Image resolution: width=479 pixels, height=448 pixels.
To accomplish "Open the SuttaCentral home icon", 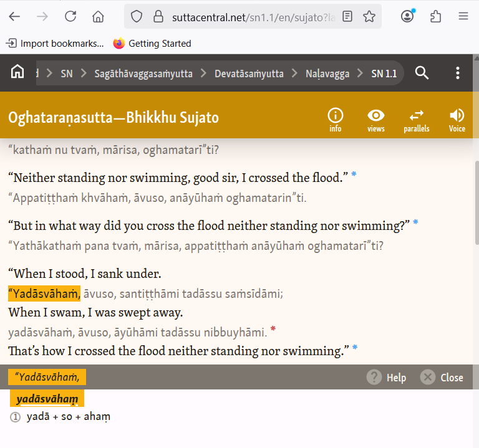I will coord(17,73).
